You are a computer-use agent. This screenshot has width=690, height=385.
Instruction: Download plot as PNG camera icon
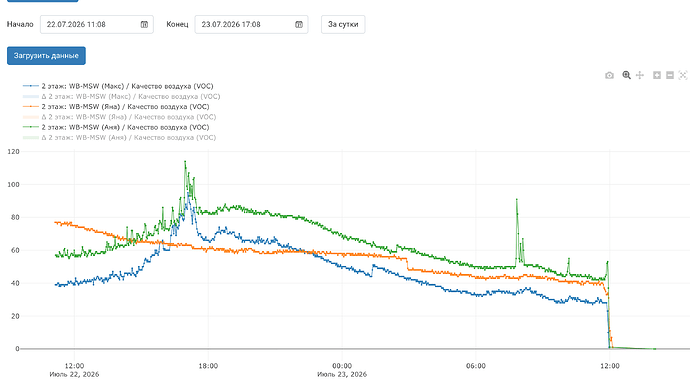609,76
